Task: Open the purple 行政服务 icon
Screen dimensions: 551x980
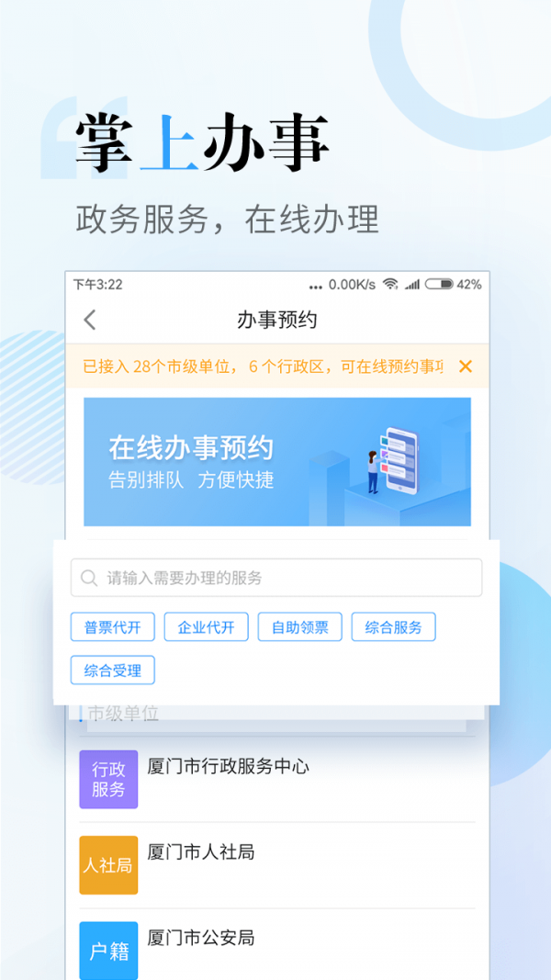Action: pyautogui.click(x=108, y=780)
